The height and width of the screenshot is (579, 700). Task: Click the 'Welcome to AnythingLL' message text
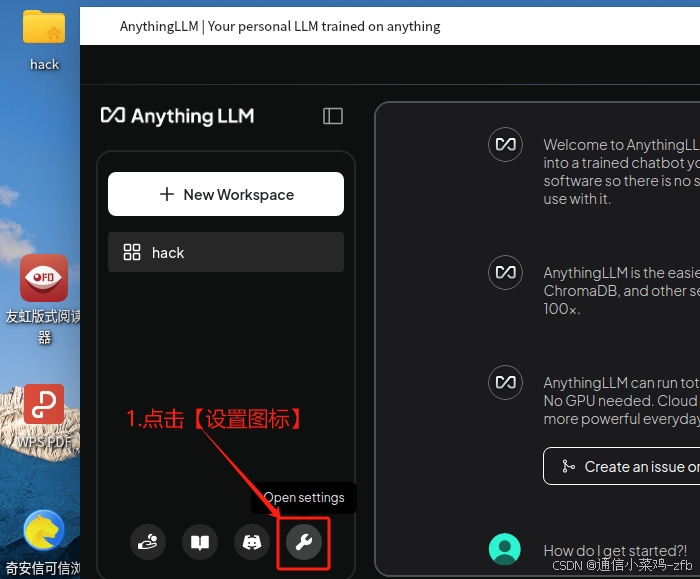click(x=621, y=145)
